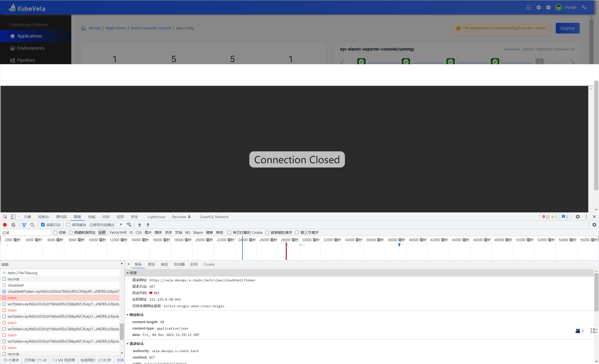Open the network request filter funnel icon
The width and height of the screenshot is (599, 364).
click(24, 225)
